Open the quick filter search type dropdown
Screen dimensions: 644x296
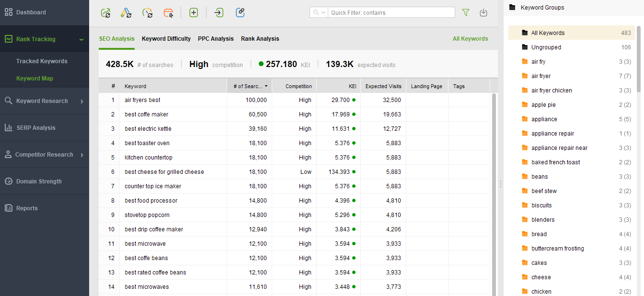click(319, 12)
